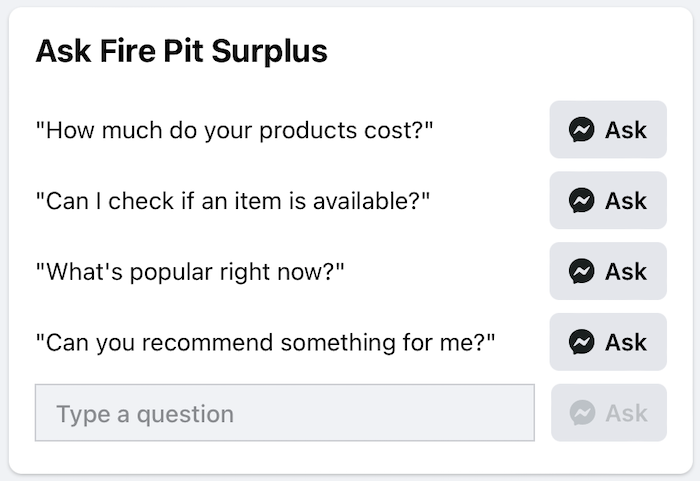Select the "Can I check if an item is available?" text
Image resolution: width=700 pixels, height=481 pixels.
tap(232, 201)
